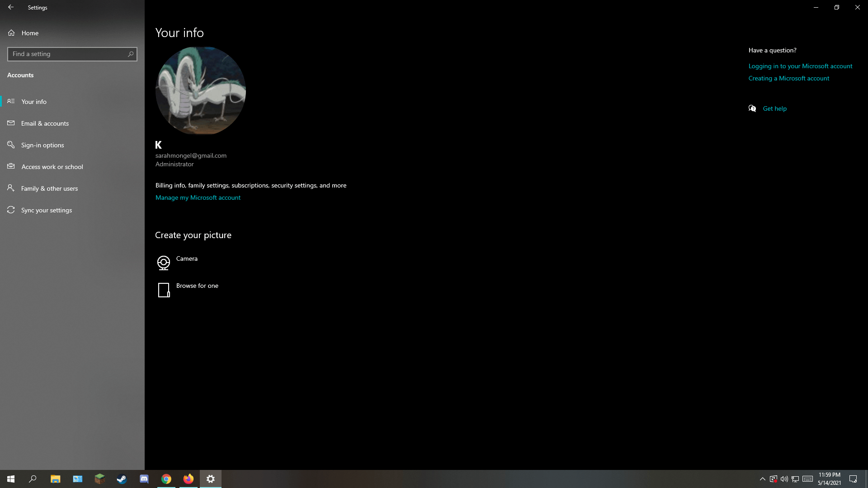The width and height of the screenshot is (868, 488).
Task: Click the dragon profile picture
Action: tap(200, 91)
